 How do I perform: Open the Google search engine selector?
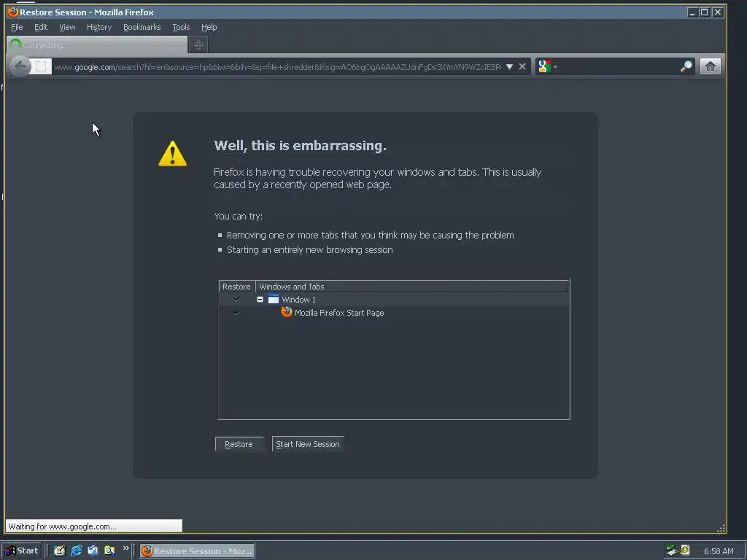pyautogui.click(x=547, y=66)
